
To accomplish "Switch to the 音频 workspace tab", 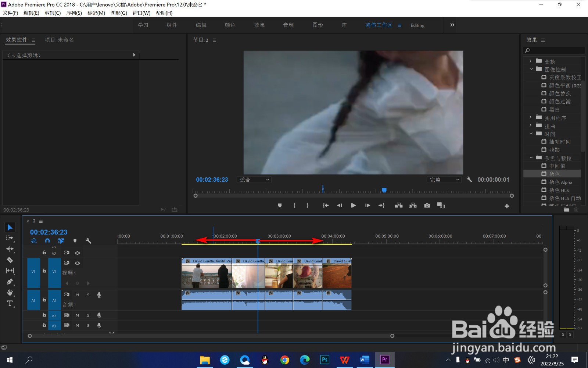I will [288, 25].
